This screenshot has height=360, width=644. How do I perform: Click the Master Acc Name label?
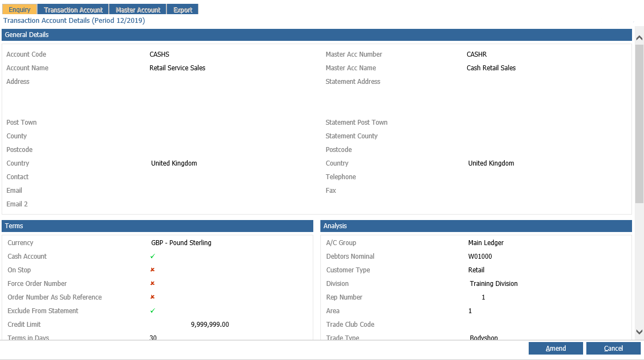click(351, 68)
